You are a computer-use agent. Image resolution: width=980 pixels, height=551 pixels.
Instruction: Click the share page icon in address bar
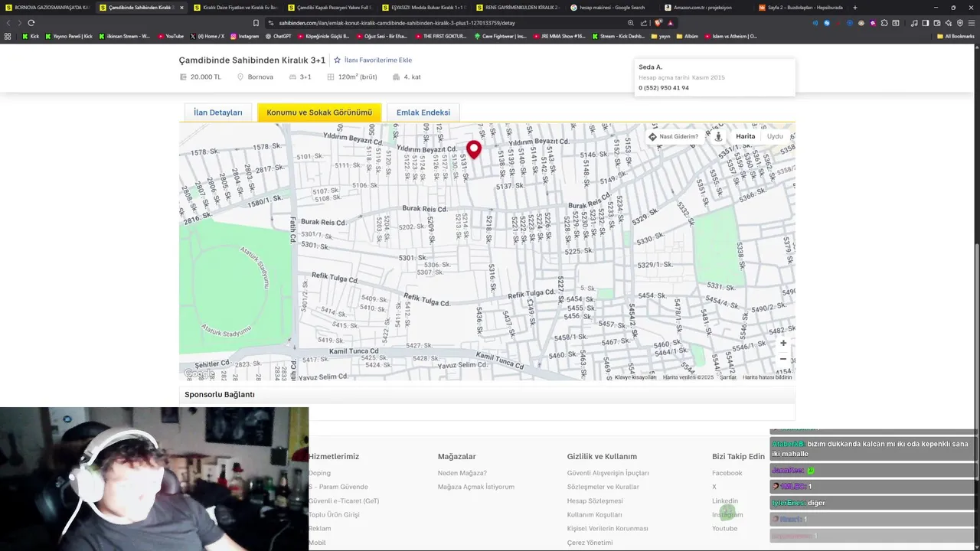[x=644, y=23]
